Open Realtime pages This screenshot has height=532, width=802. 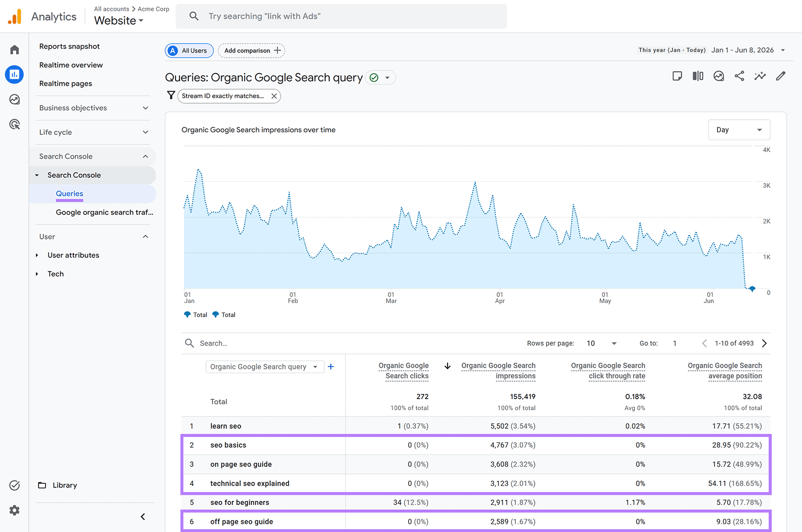click(66, 84)
